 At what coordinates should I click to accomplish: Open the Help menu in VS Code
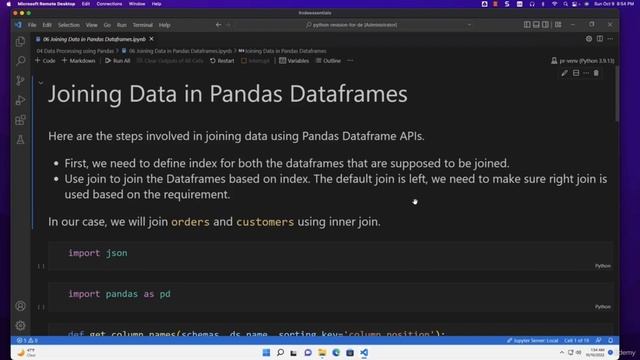coord(164,25)
